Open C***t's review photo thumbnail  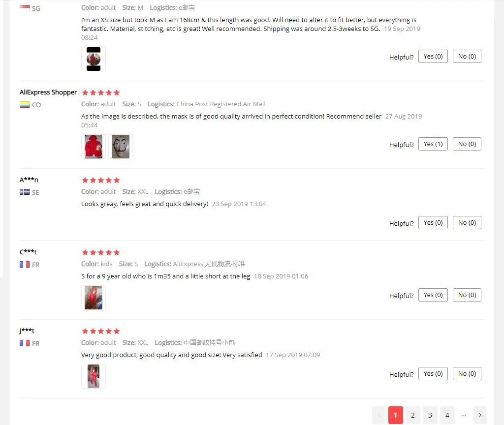pyautogui.click(x=93, y=298)
